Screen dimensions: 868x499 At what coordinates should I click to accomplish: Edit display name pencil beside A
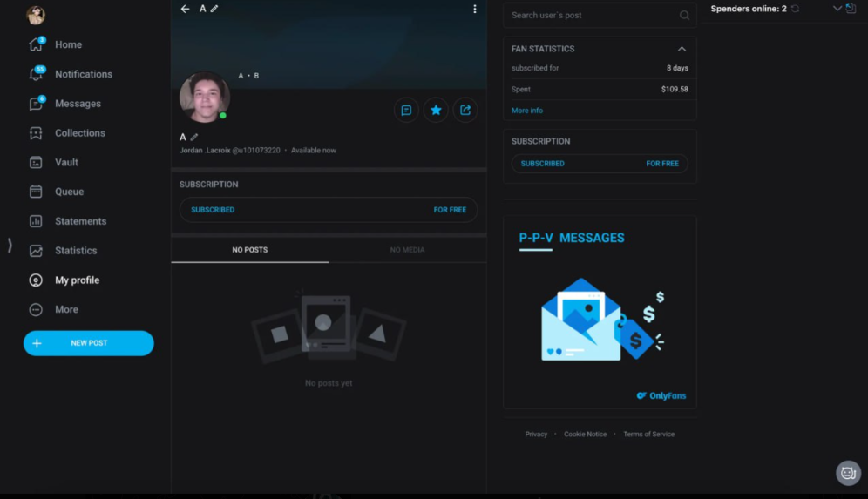coord(194,138)
